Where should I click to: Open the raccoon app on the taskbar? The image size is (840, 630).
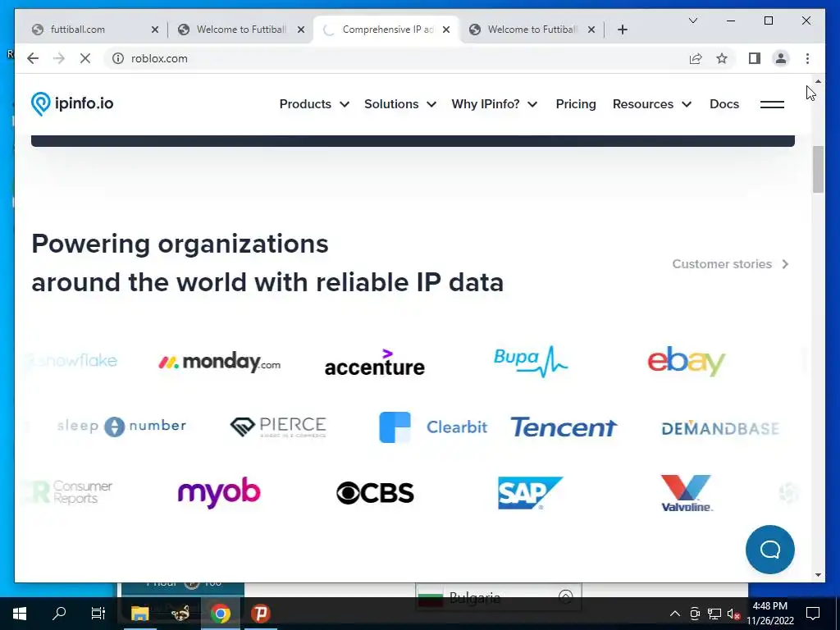pyautogui.click(x=180, y=614)
